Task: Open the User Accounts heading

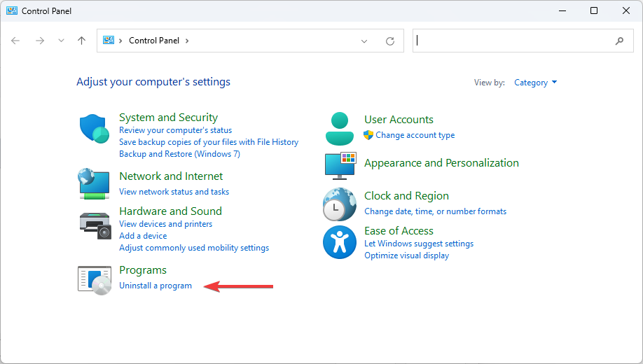Action: 399,120
